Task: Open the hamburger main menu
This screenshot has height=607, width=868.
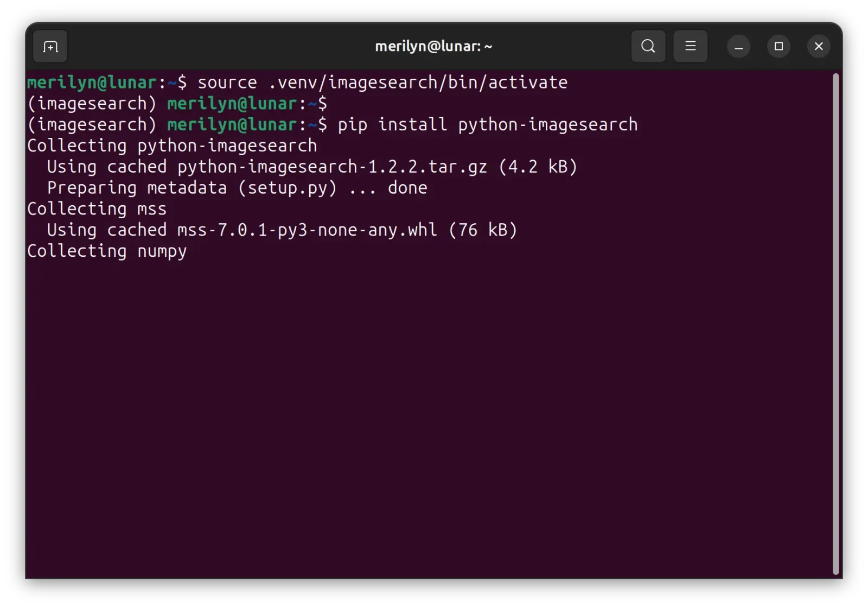Action: 690,47
